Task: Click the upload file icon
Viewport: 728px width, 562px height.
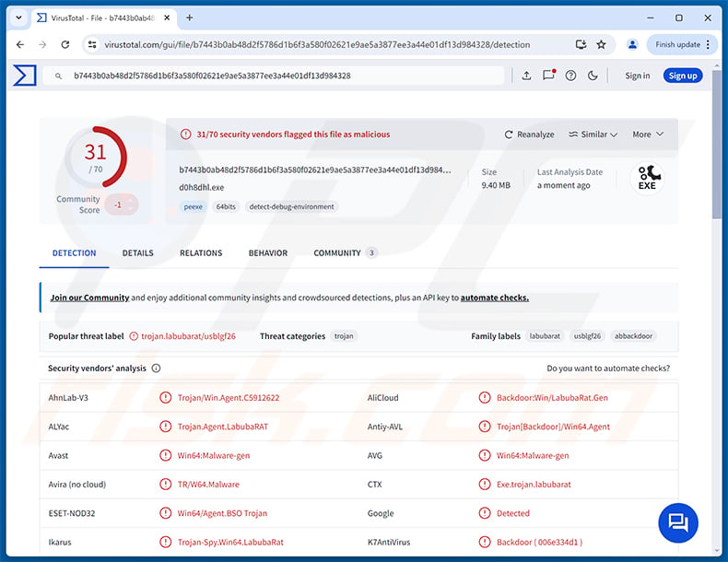Action: click(x=526, y=76)
